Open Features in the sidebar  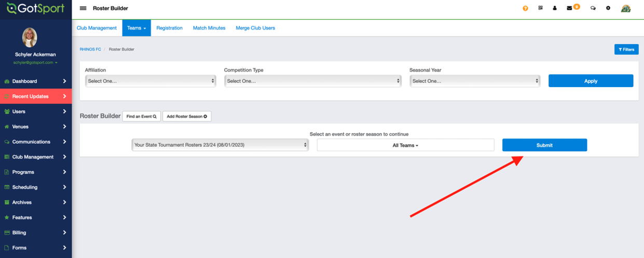tap(36, 218)
